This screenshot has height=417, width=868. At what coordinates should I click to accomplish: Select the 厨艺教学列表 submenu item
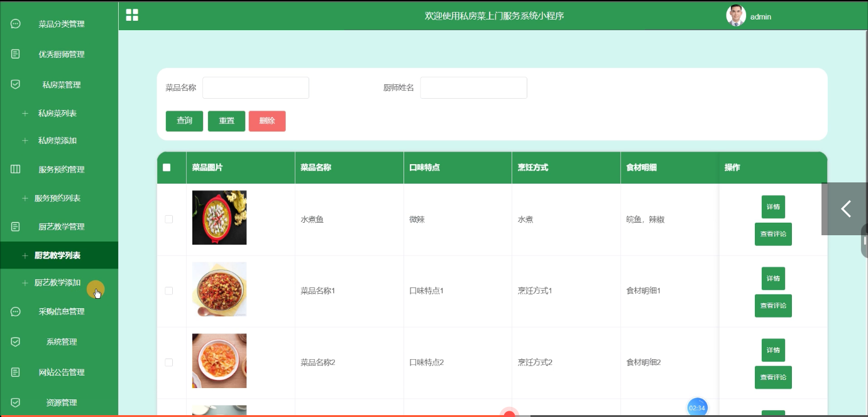[59, 255]
